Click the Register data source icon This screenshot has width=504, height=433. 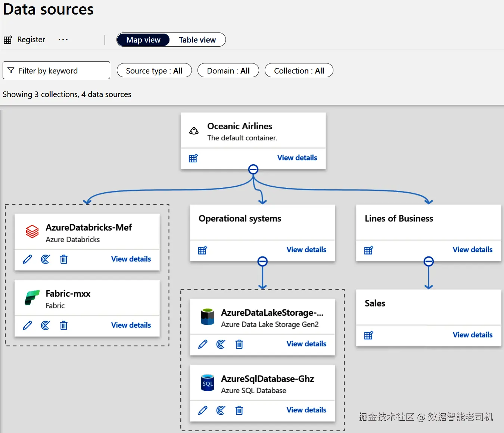coord(8,40)
